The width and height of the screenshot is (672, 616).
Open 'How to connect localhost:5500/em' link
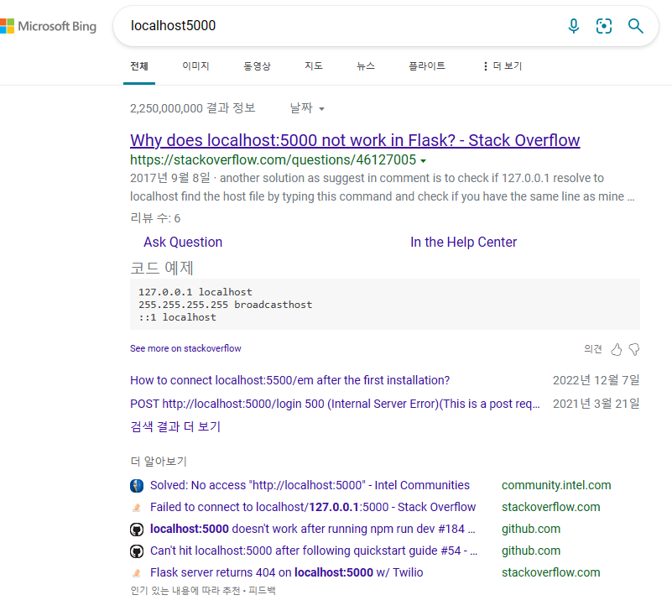tap(289, 380)
